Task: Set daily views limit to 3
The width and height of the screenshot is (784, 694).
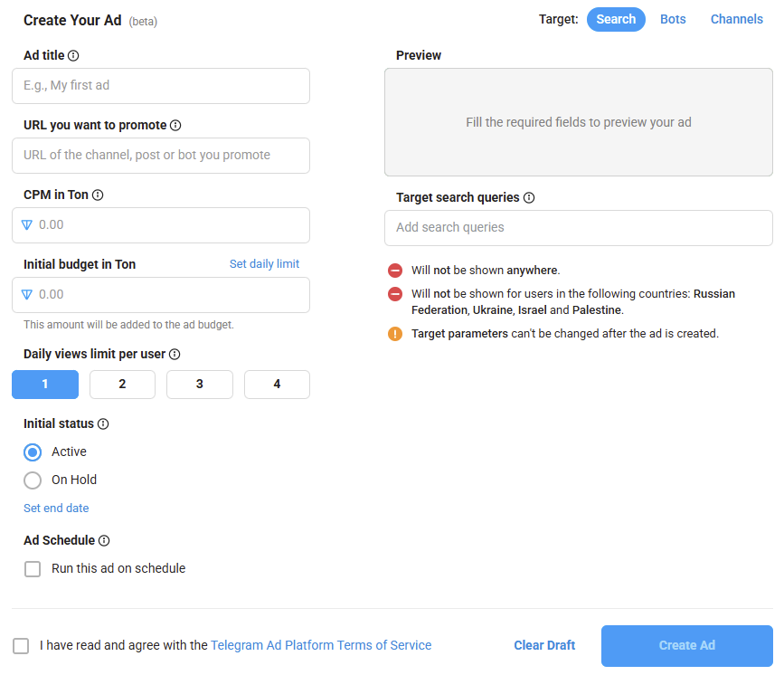Action: pyautogui.click(x=199, y=385)
